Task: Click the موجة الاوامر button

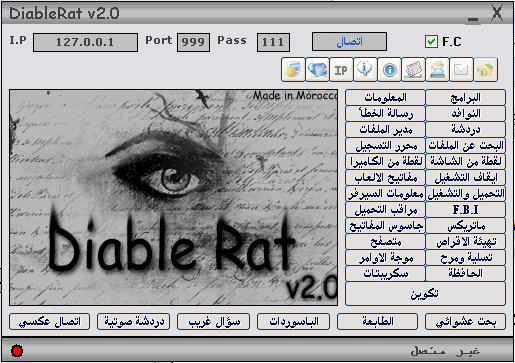Action: click(385, 257)
